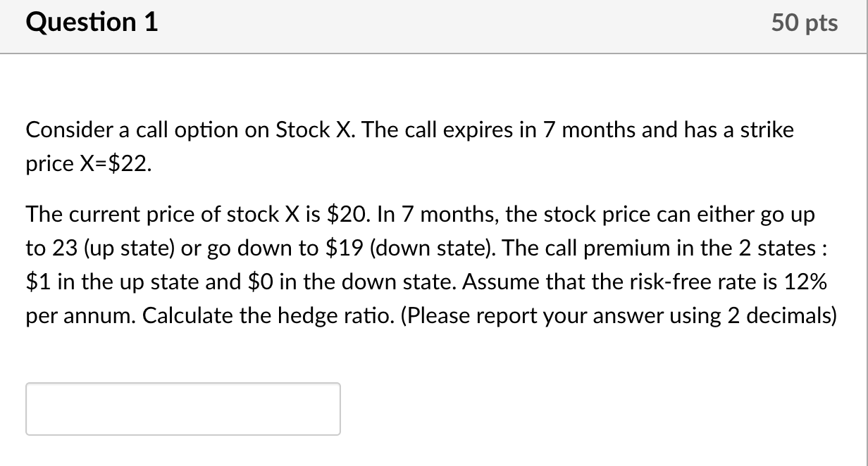Viewport: 868px width, 466px height.
Task: Click the Question 1 header
Action: 90,23
